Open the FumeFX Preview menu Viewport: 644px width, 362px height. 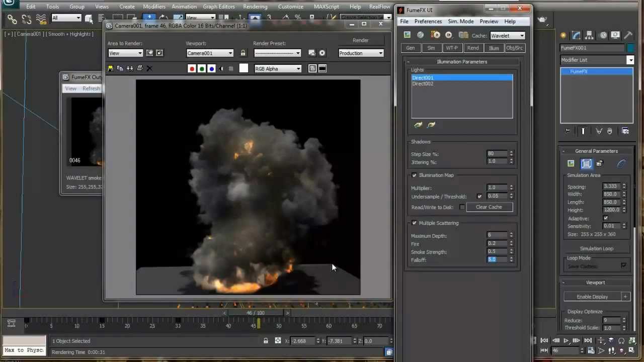click(x=489, y=22)
